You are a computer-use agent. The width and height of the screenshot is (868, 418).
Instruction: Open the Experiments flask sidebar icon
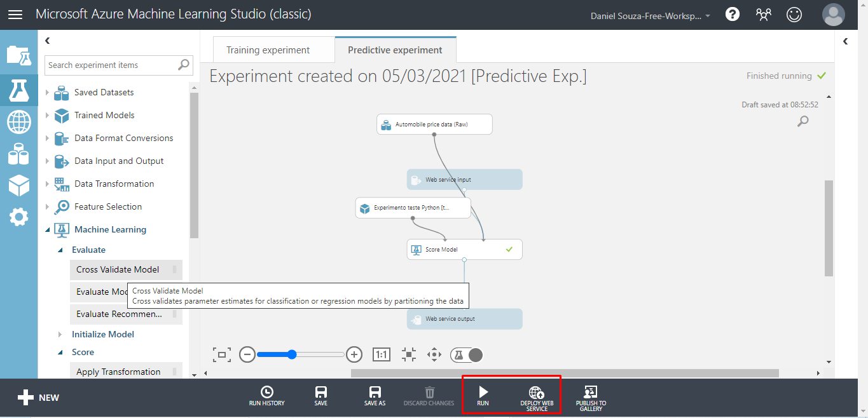(x=18, y=90)
